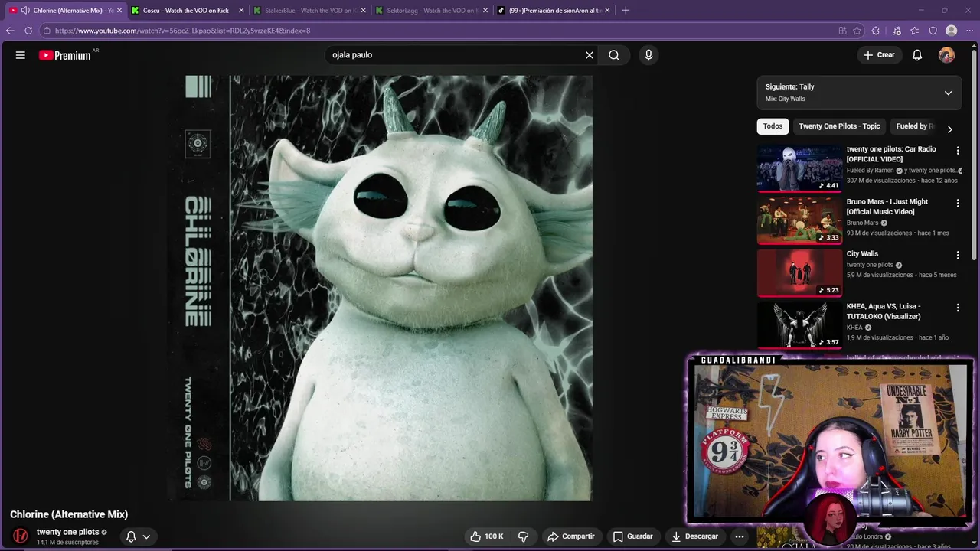This screenshot has height=551, width=980.
Task: Click Descargar to download video
Action: 695,536
